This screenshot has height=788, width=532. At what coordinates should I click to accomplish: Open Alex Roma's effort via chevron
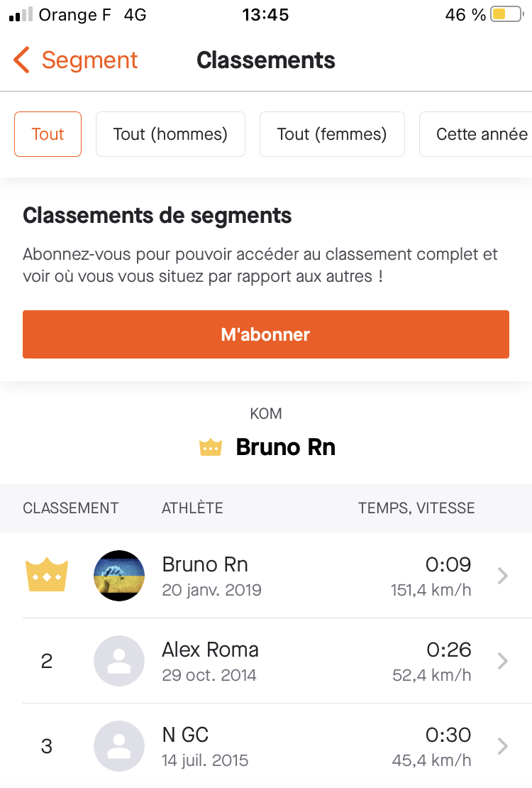tap(503, 661)
